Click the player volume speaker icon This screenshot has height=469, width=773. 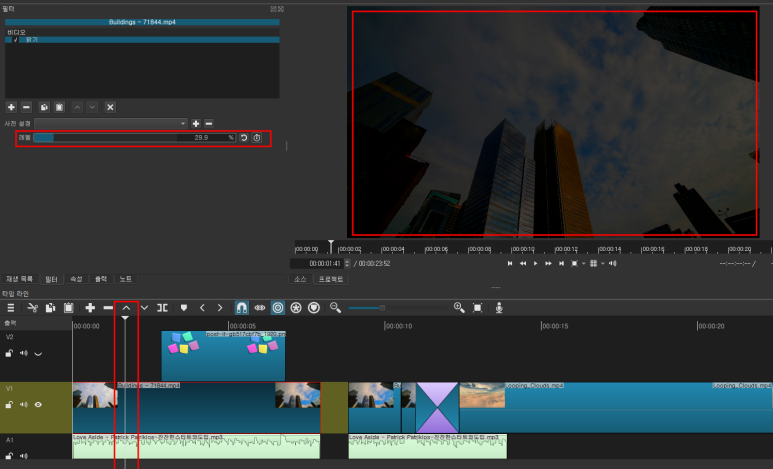point(613,263)
